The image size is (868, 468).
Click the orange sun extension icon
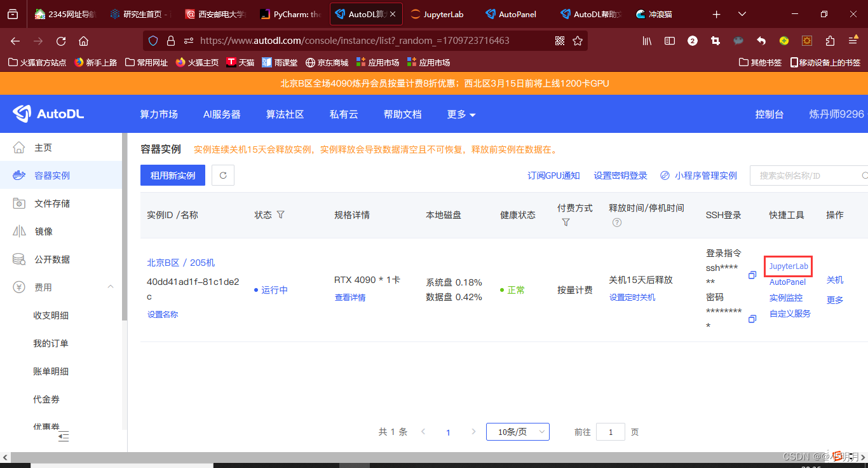(807, 41)
